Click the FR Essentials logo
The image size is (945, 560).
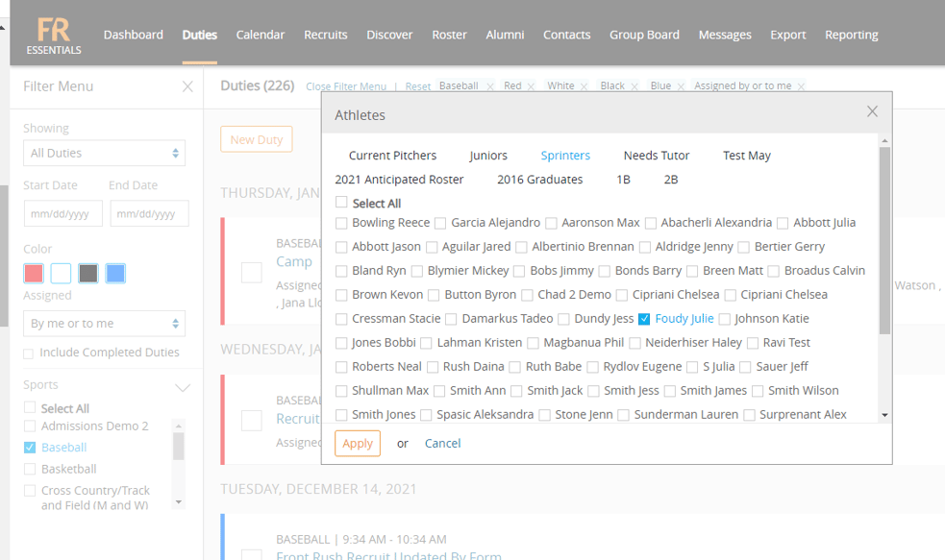pos(53,33)
